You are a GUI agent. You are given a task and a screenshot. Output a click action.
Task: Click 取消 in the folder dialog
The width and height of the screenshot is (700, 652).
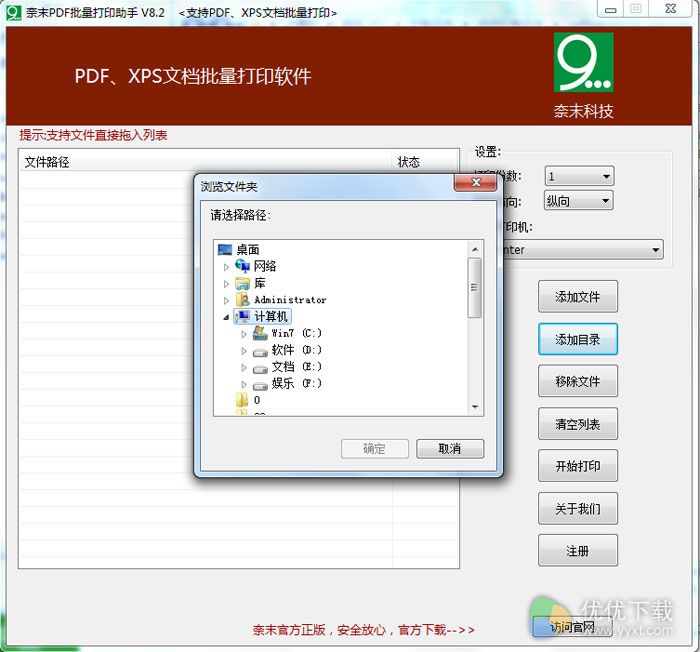coord(450,448)
